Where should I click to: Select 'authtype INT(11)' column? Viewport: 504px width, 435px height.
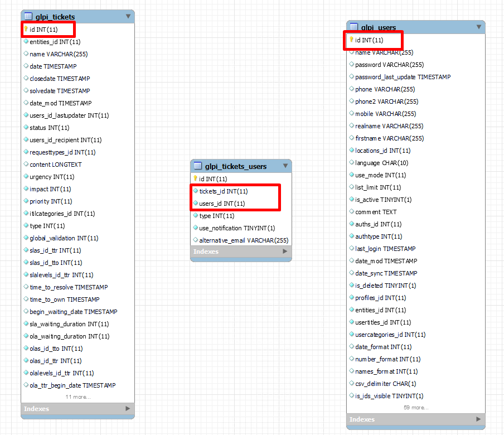(x=379, y=236)
